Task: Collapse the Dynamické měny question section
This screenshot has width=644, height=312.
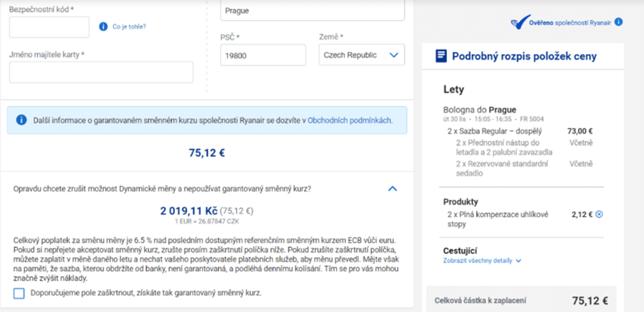Action: tap(392, 189)
